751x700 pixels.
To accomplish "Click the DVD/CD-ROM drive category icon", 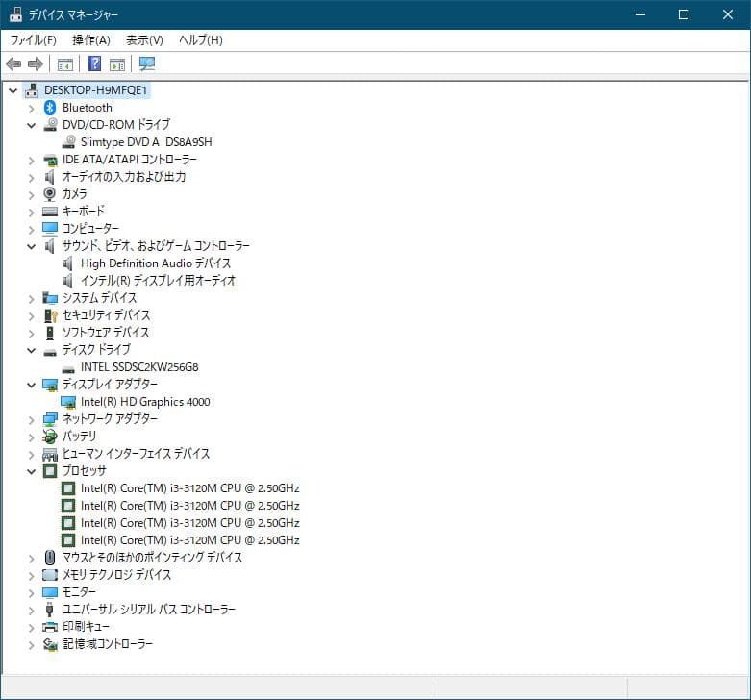I will (50, 124).
